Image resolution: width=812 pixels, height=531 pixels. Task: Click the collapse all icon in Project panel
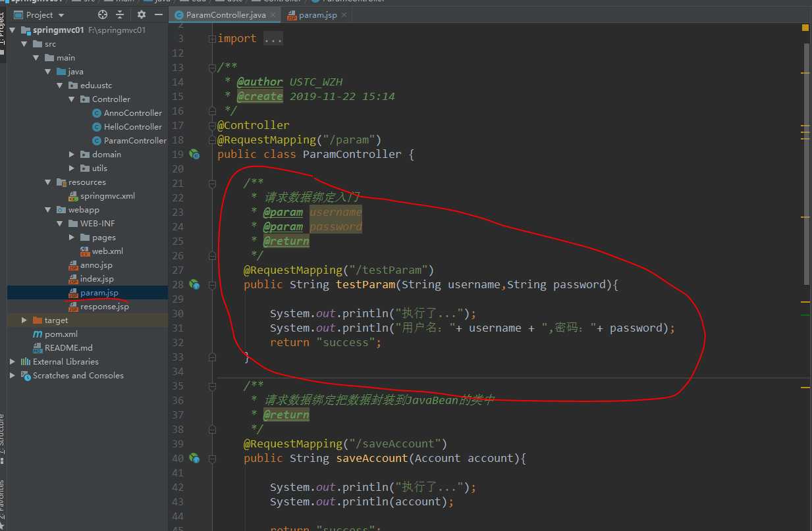[x=120, y=14]
